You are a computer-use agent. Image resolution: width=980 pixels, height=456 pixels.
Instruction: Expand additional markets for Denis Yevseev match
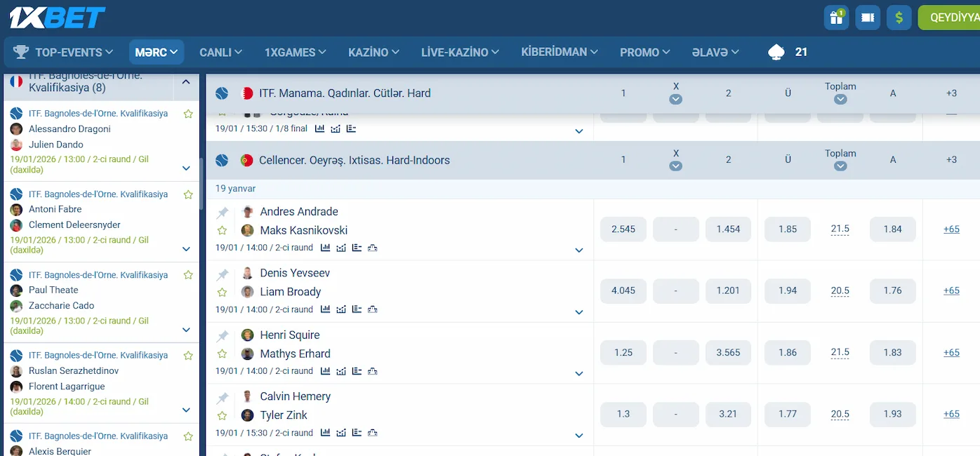pyautogui.click(x=579, y=311)
